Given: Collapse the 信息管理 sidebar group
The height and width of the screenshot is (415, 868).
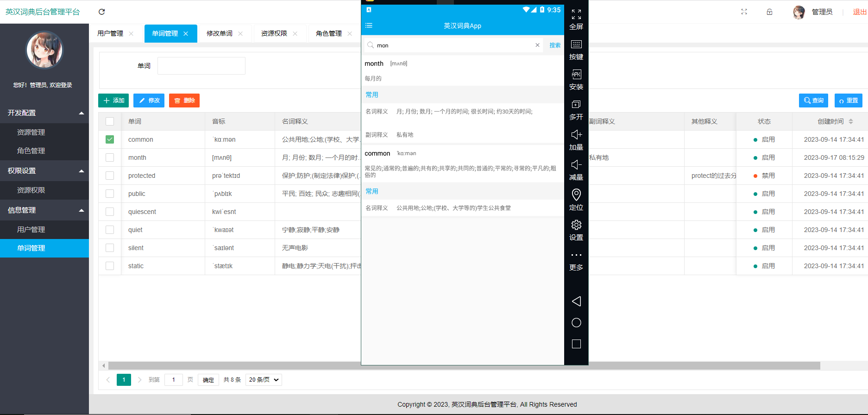Looking at the screenshot, I should point(44,210).
